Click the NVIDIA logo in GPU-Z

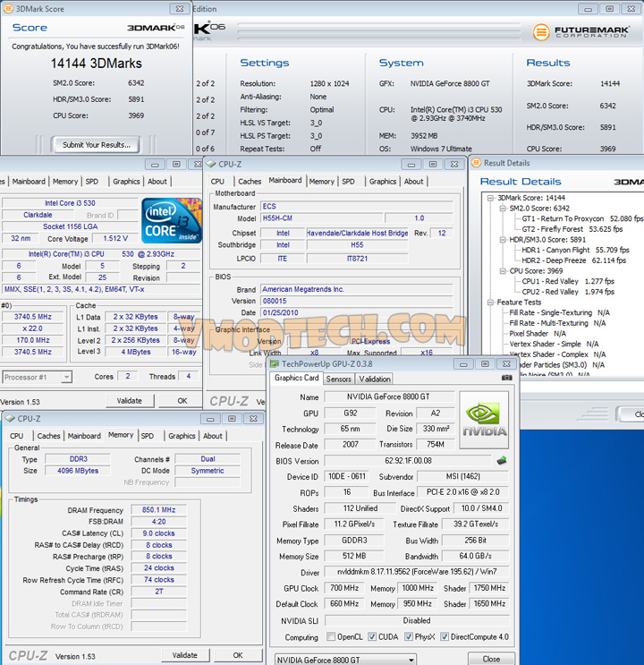coord(484,420)
